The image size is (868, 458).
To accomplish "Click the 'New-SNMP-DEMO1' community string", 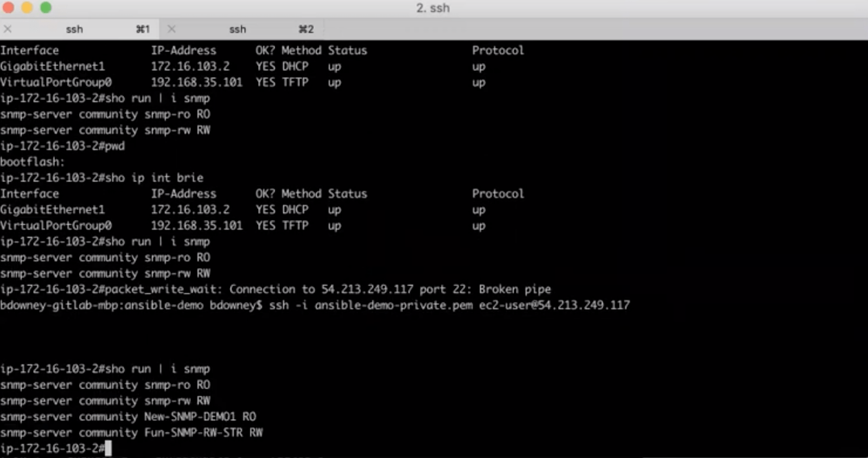I will [190, 417].
